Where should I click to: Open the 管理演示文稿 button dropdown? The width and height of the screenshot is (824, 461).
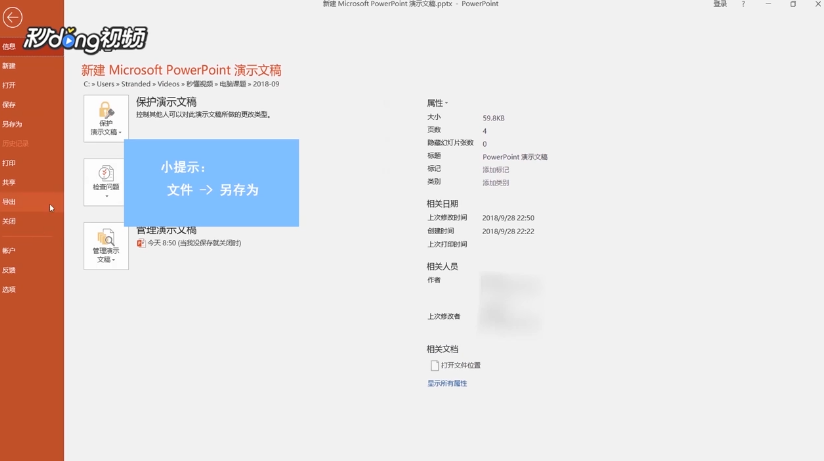pyautogui.click(x=106, y=246)
